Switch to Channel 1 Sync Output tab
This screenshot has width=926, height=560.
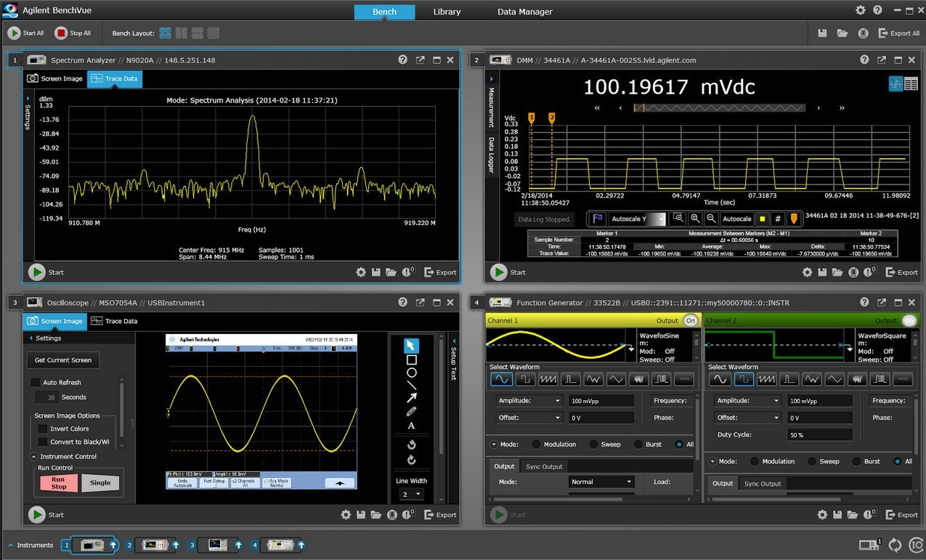point(544,466)
